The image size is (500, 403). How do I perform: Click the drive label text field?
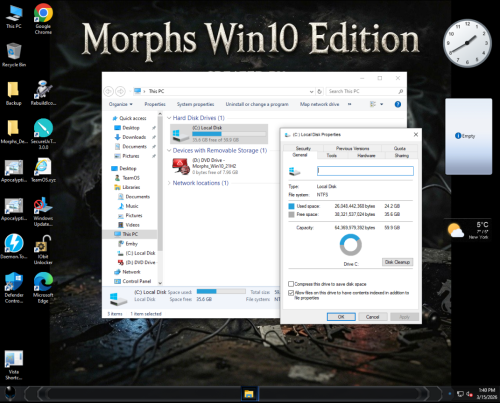click(x=365, y=171)
